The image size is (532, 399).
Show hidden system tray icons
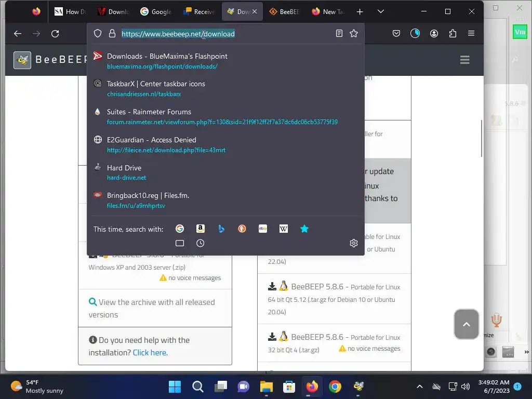[x=420, y=387]
